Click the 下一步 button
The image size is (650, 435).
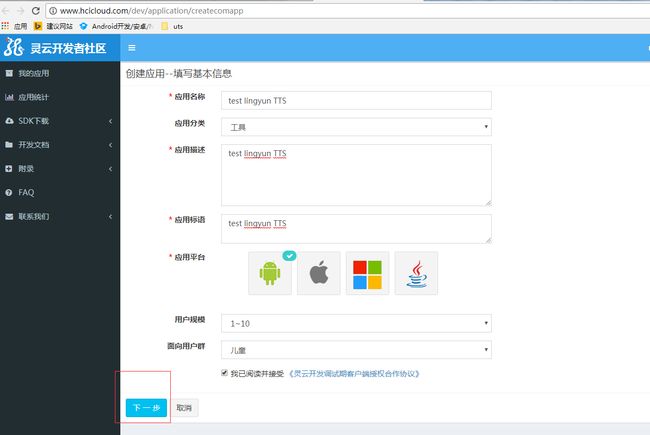tap(146, 408)
